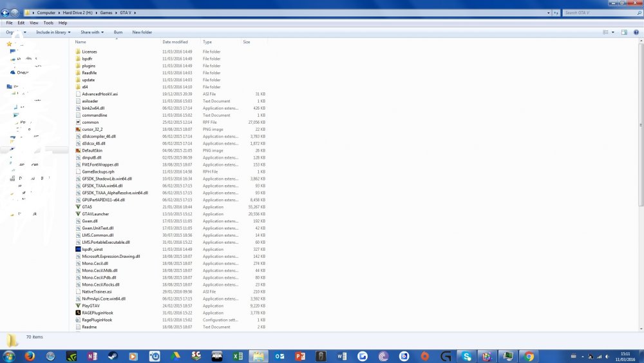Open Google Drive from the taskbar
The image size is (644, 363).
[x=175, y=356]
